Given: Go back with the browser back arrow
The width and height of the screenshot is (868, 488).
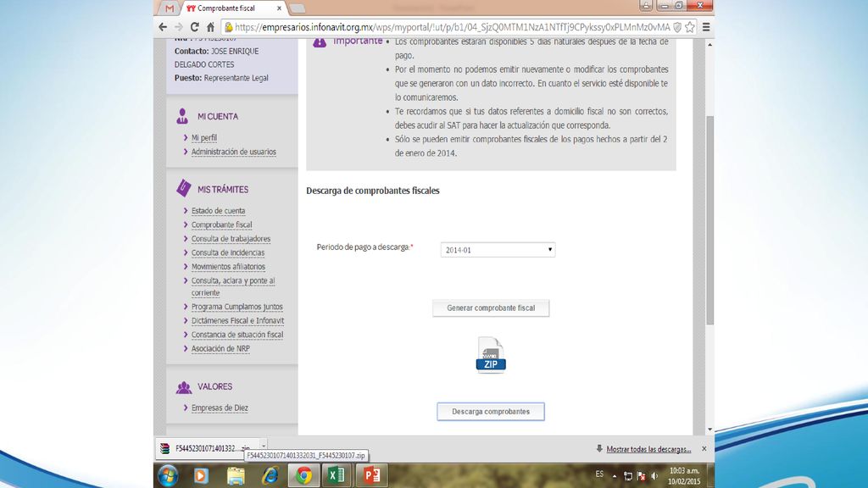Looking at the screenshot, I should point(163,27).
